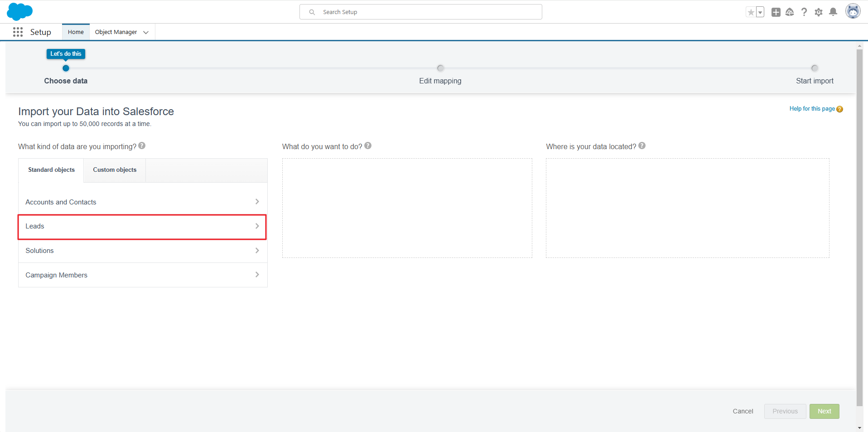Open the Notifications bell
Image resolution: width=868 pixels, height=432 pixels.
coord(833,12)
